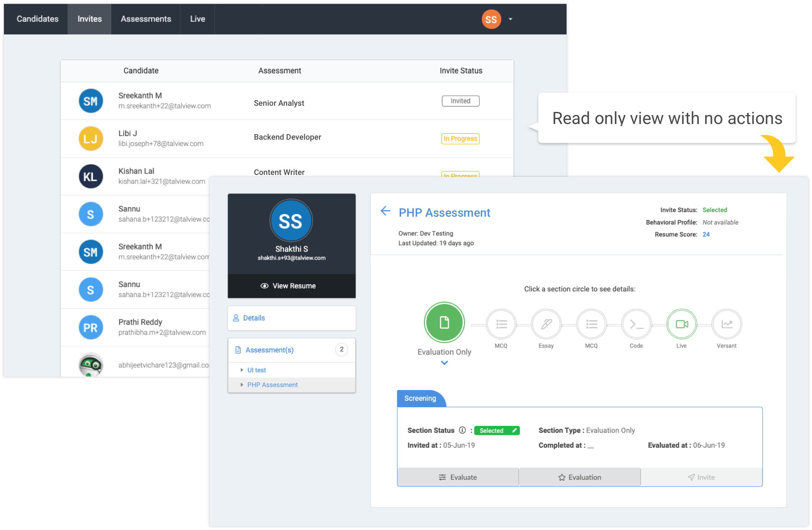Click the SM avatar beside Senior Analyst
812x530 pixels.
[x=91, y=101]
